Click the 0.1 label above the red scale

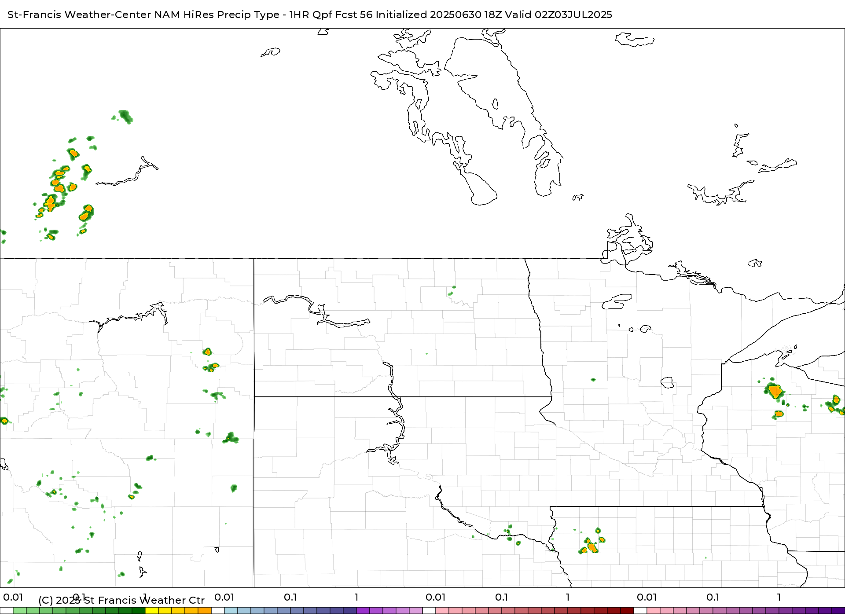[502, 597]
